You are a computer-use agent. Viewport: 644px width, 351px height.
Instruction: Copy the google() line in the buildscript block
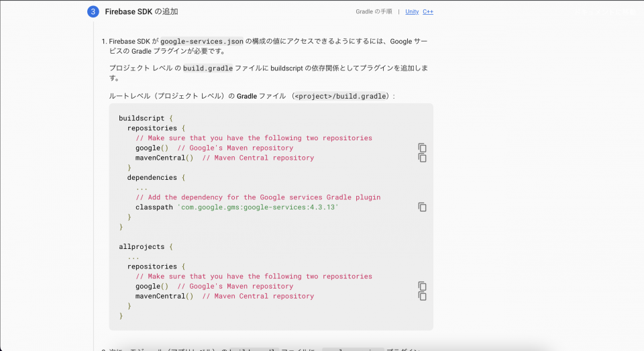[422, 148]
